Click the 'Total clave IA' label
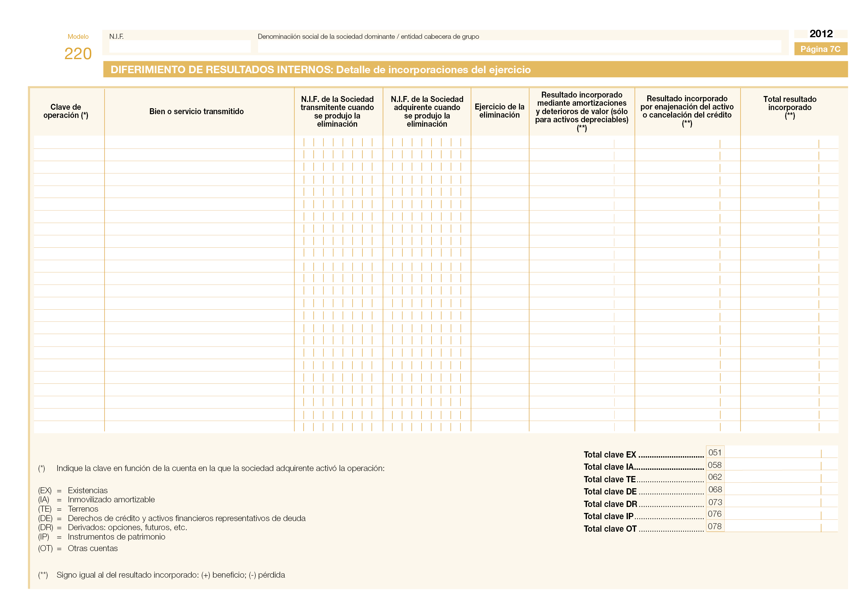868x603 pixels. 608,467
